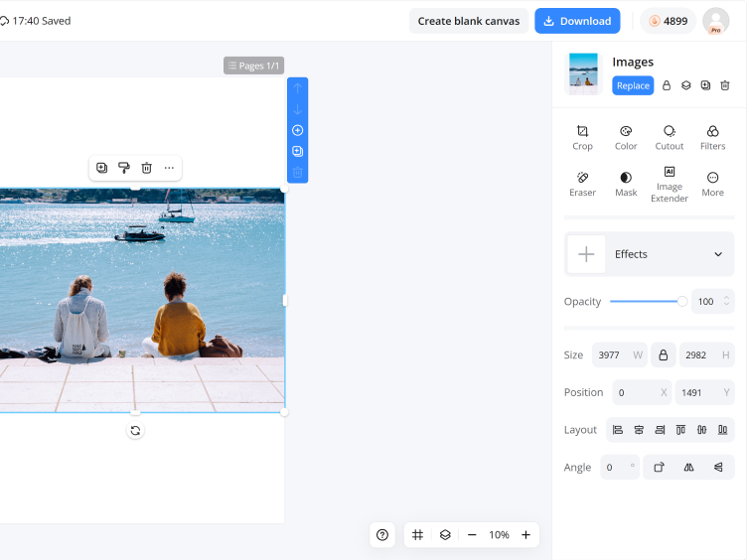
Task: Open the Mask tool
Action: point(626,185)
